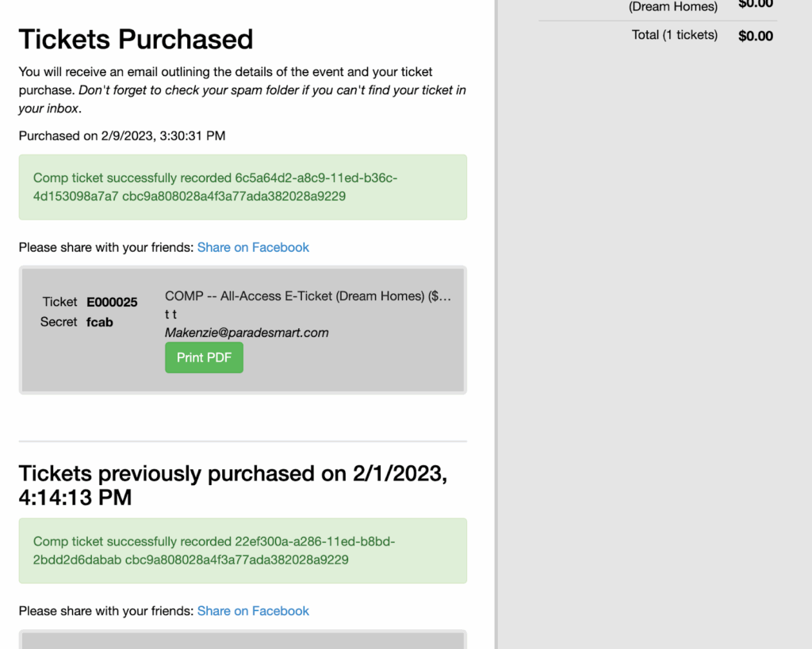Click the COMP All-Access E-Ticket title
Viewport: 812px width, 649px height.
308,296
